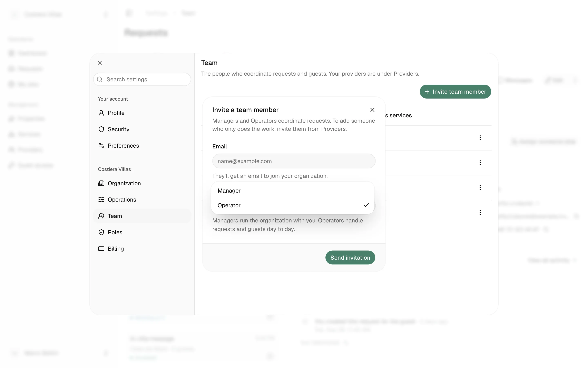
Task: Click the Billing card icon
Action: click(101, 248)
